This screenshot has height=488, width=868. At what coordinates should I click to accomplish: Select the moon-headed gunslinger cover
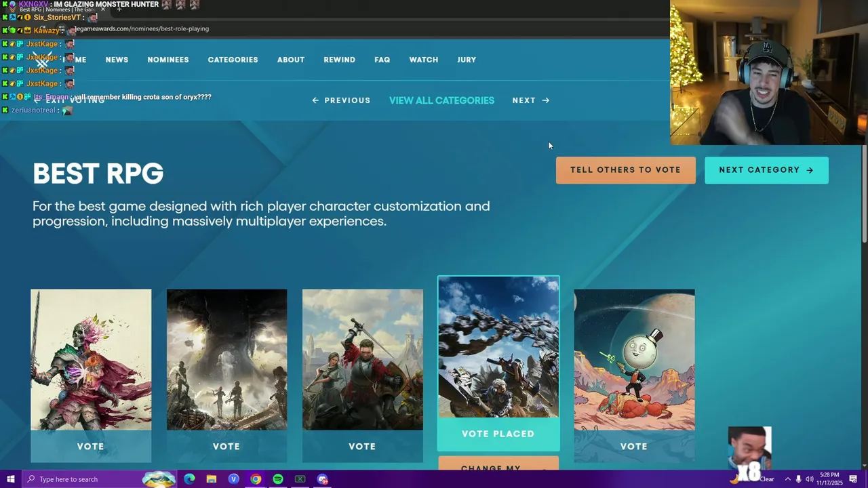634,360
